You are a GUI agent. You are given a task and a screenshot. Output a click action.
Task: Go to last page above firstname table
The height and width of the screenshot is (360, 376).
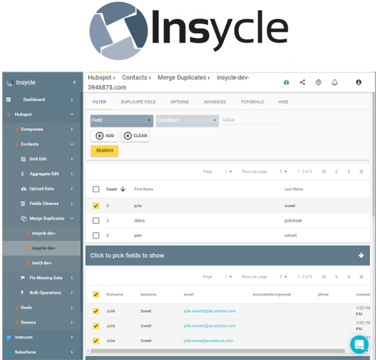pos(361,277)
